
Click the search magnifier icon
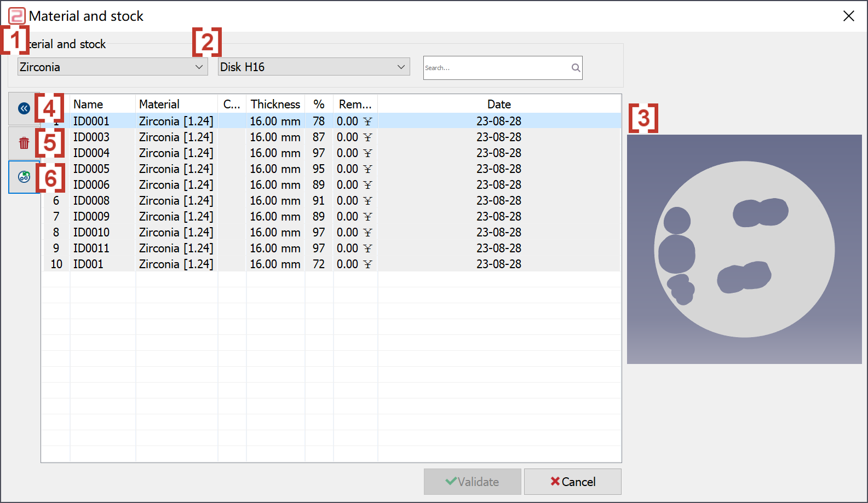576,68
